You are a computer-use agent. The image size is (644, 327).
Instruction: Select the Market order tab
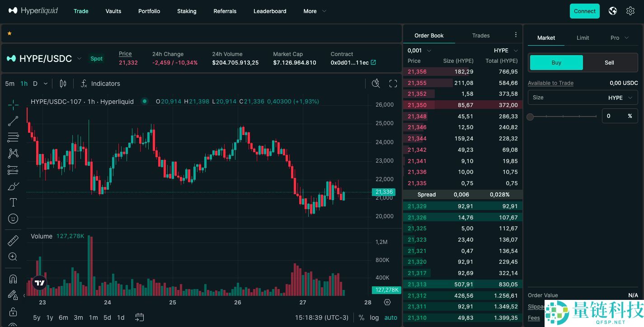pos(546,38)
